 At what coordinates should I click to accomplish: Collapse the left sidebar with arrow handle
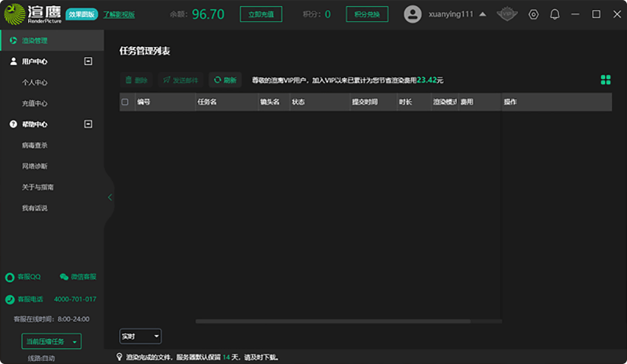point(110,197)
